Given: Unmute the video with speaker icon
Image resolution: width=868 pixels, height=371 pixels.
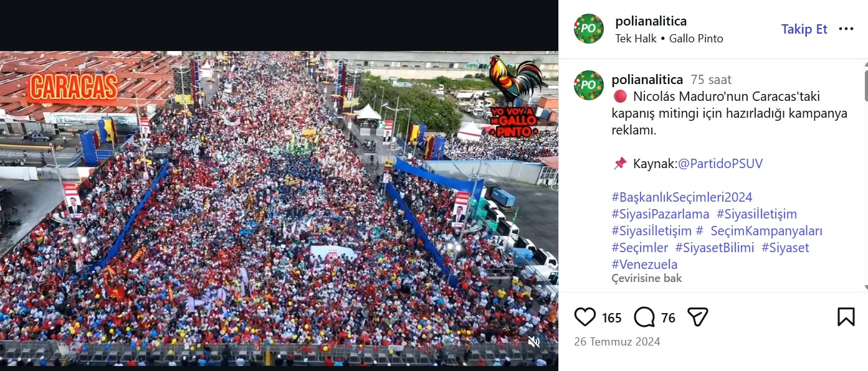Looking at the screenshot, I should pos(534,342).
